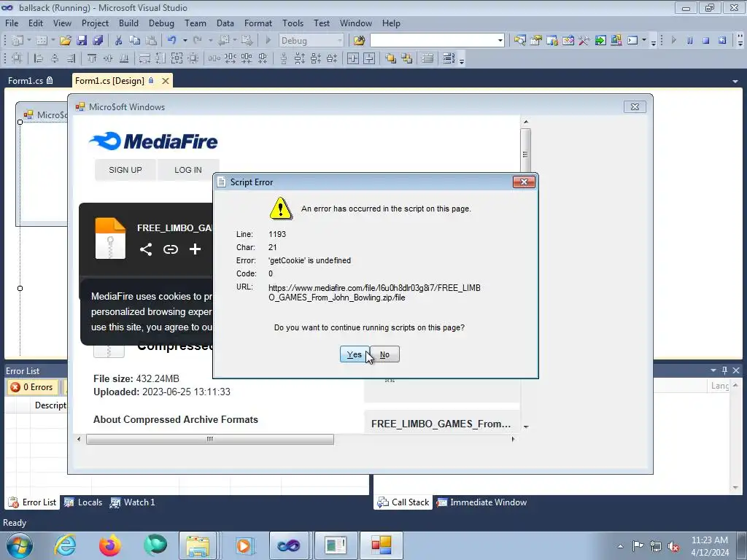
Task: Toggle auto-hide pin on Error List panel
Action: point(724,370)
